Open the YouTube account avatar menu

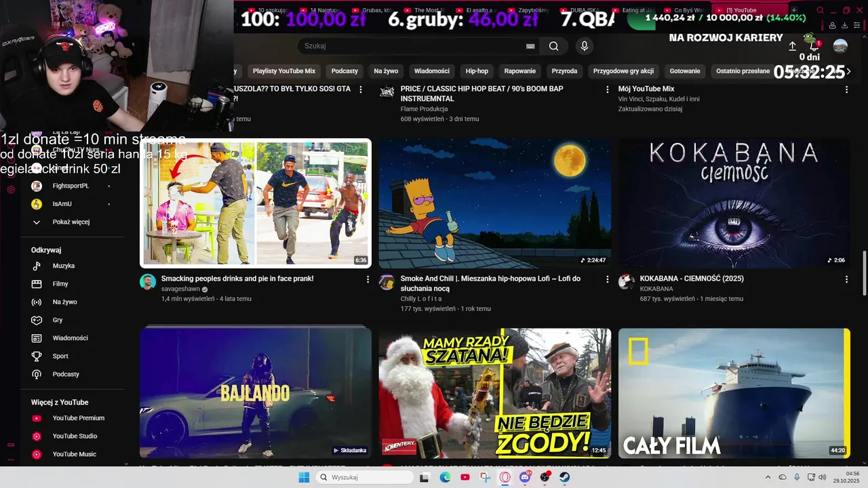pos(840,46)
